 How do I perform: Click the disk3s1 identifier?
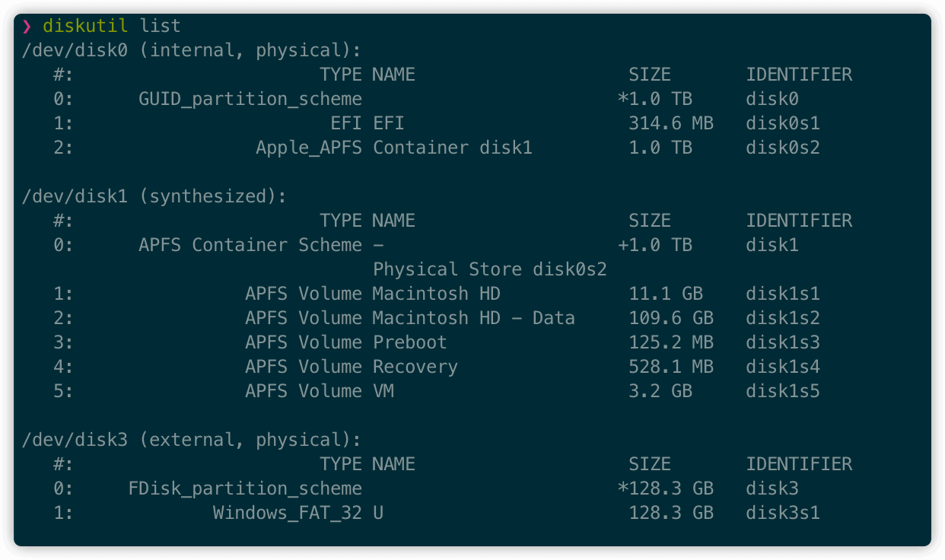[782, 513]
